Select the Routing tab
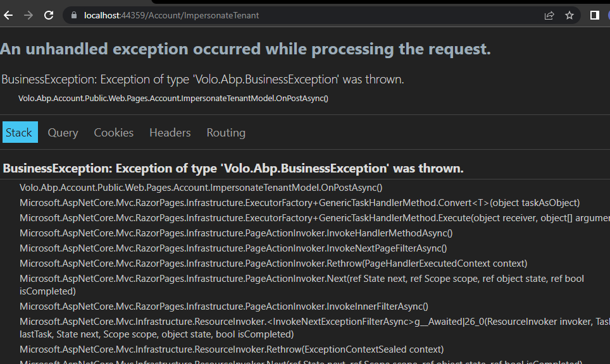 (x=226, y=132)
